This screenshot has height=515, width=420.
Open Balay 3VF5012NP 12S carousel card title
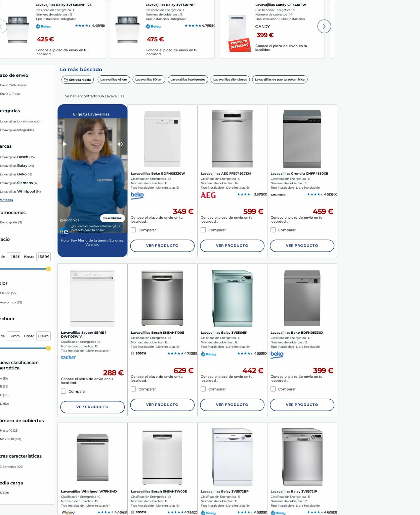click(x=64, y=5)
